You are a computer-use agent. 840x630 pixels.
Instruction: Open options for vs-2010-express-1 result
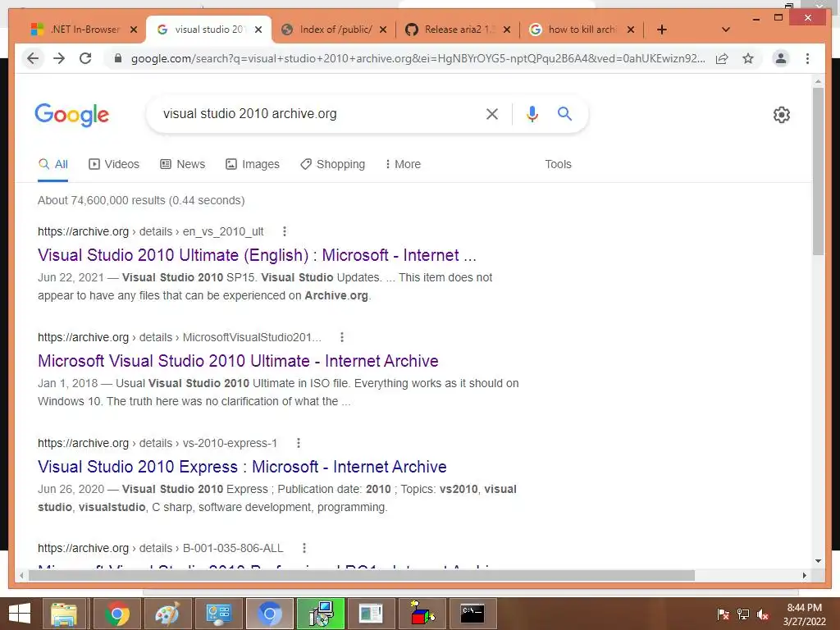tap(299, 443)
